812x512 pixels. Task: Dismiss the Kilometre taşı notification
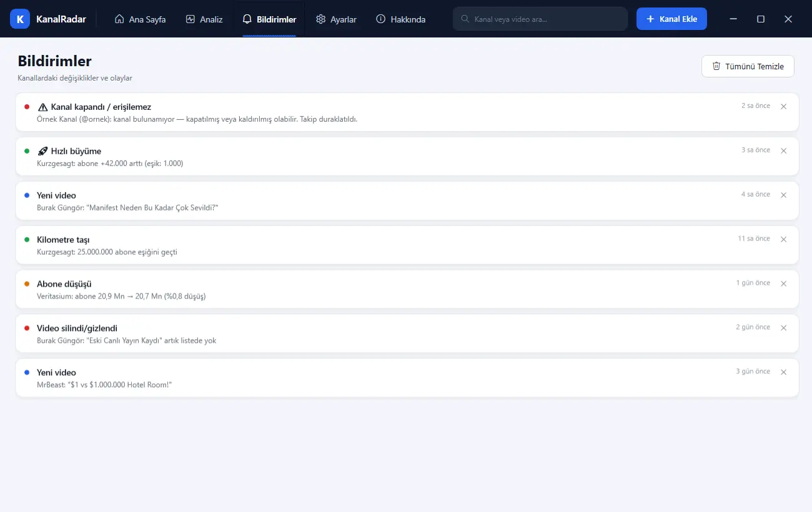click(784, 240)
